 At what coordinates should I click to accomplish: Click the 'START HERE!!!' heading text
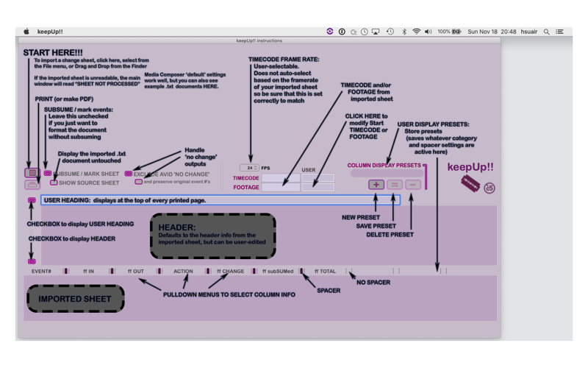pos(53,52)
